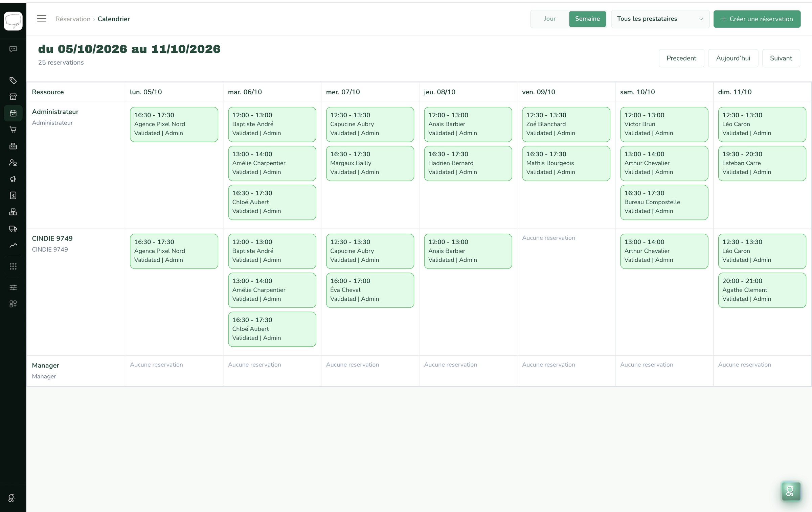
Task: Go to next week with Suivant
Action: click(781, 58)
